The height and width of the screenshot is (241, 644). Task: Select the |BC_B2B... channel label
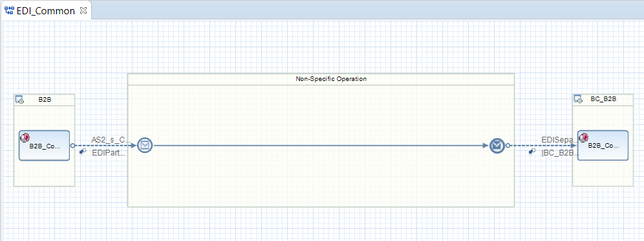coord(560,153)
